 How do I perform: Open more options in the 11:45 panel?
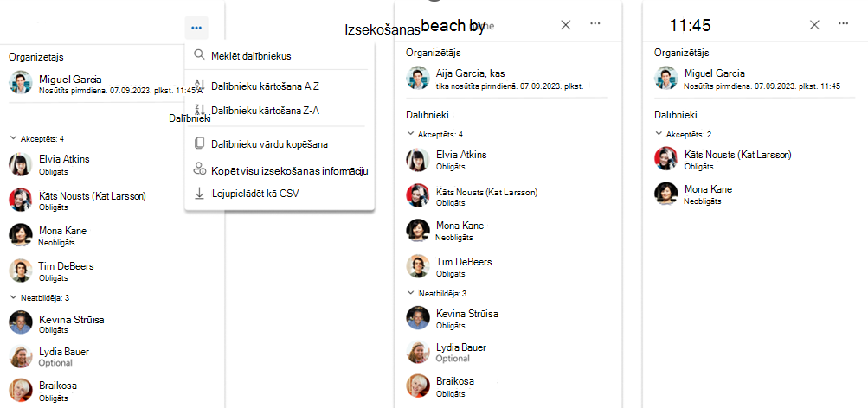click(x=843, y=24)
